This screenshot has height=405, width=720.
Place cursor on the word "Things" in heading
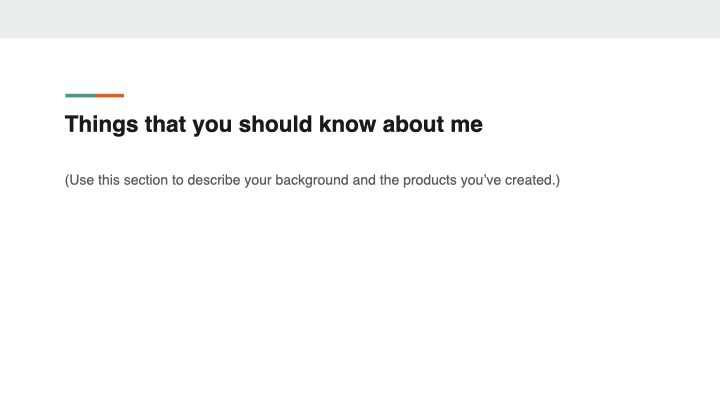tap(99, 125)
